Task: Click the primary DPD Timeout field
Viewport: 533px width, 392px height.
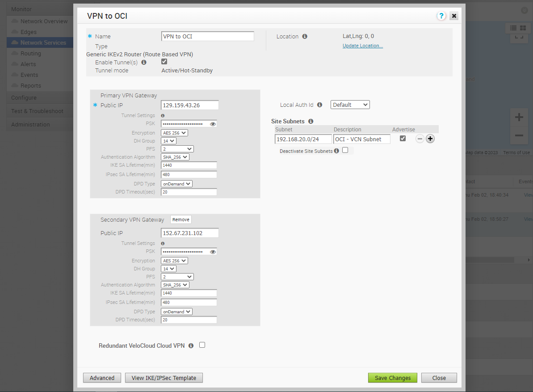Action: coord(189,192)
